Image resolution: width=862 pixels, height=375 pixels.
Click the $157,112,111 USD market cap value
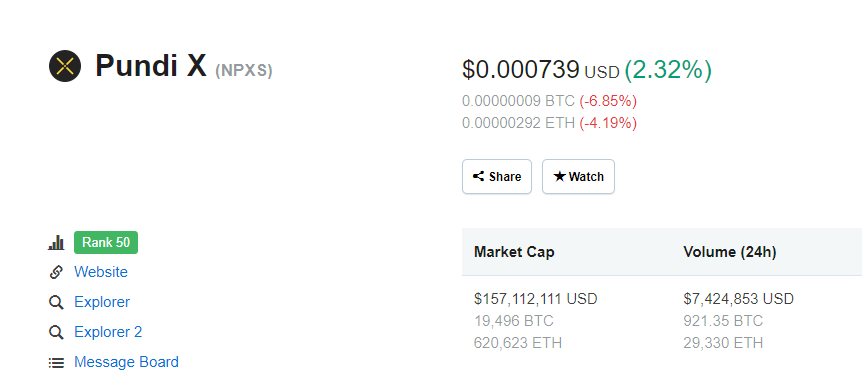click(536, 299)
